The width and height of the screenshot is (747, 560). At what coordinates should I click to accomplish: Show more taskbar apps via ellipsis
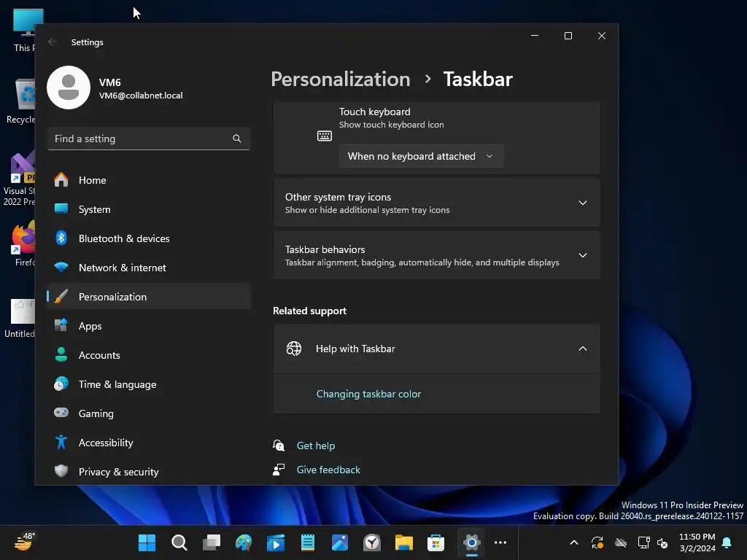(500, 542)
